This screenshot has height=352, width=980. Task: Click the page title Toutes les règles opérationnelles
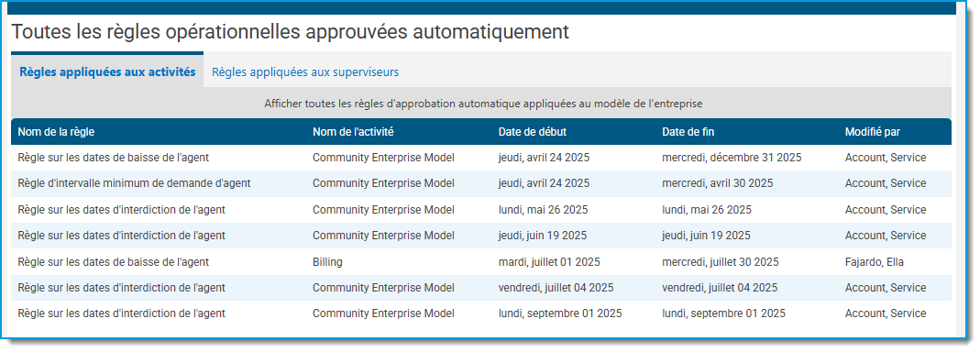(291, 32)
